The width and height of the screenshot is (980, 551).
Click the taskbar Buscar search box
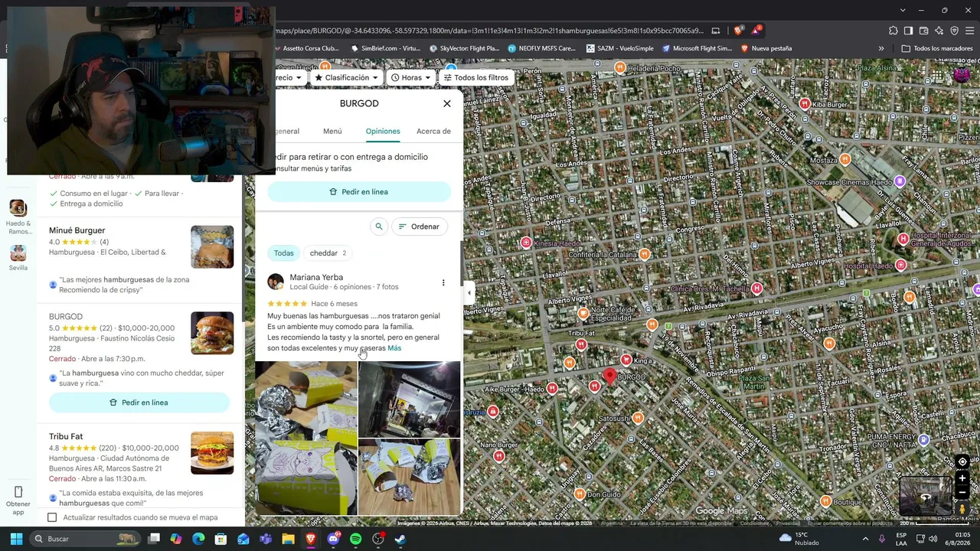point(86,539)
